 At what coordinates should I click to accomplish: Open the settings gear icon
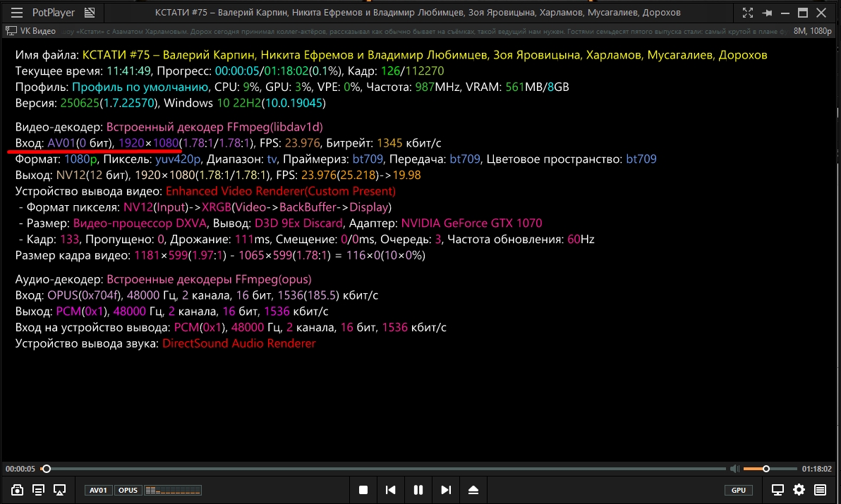point(799,490)
